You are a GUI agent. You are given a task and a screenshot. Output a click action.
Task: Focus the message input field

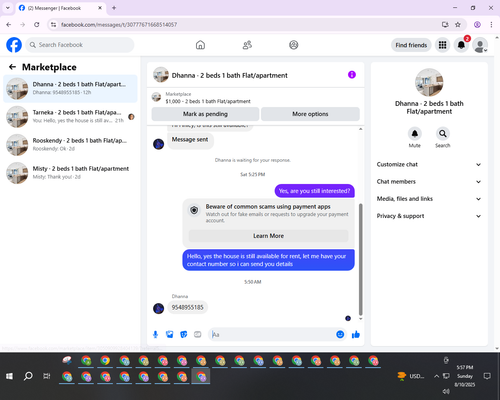(272, 334)
